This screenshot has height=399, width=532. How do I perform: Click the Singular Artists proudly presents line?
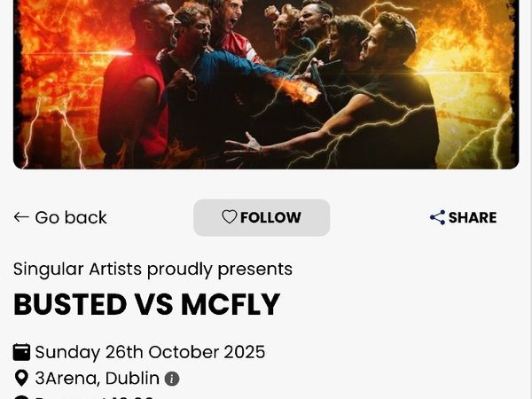pyautogui.click(x=153, y=270)
